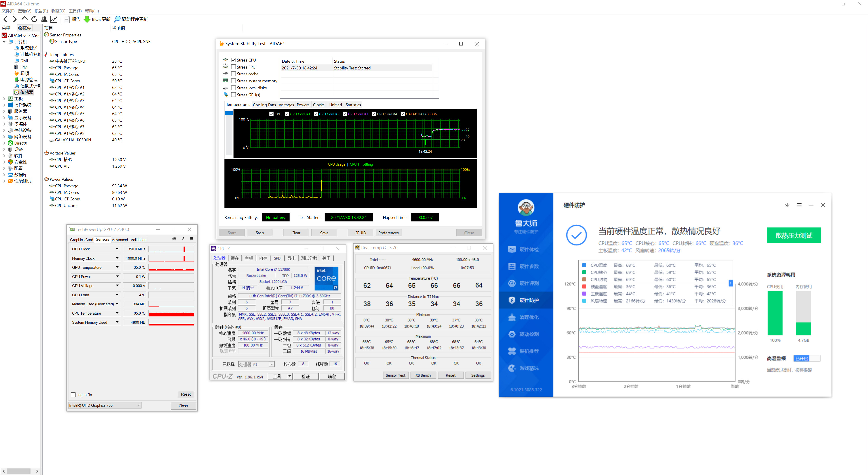Click the GPU-Z screenshot camera icon
868x475 pixels.
tap(174, 239)
